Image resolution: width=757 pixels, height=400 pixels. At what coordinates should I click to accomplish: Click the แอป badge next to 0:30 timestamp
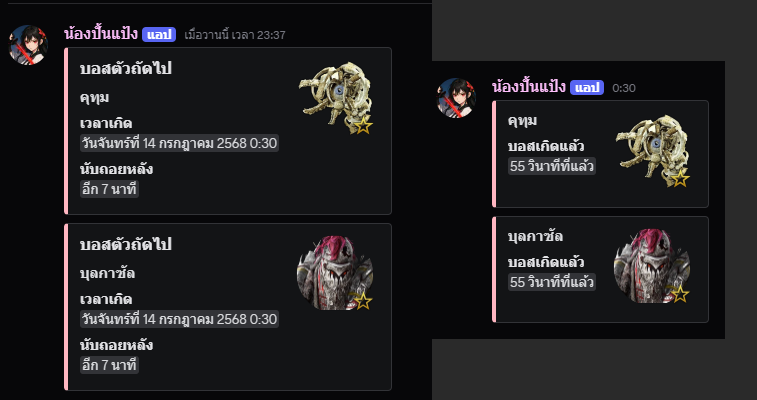(x=587, y=88)
